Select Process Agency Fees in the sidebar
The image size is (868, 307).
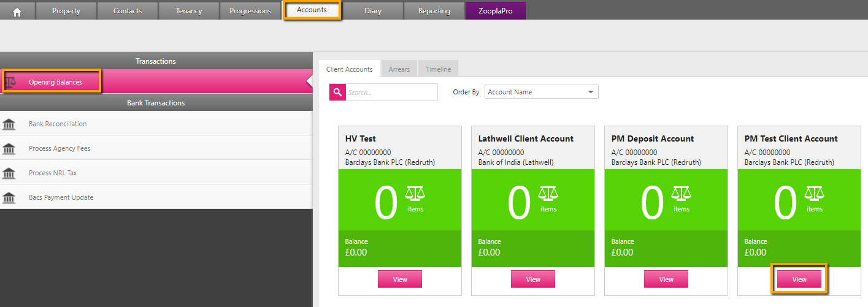tap(156, 148)
